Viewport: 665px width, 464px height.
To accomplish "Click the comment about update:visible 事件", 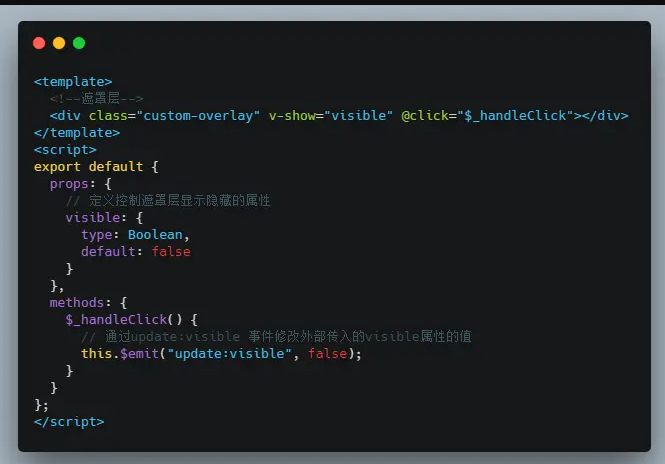I will [x=276, y=336].
